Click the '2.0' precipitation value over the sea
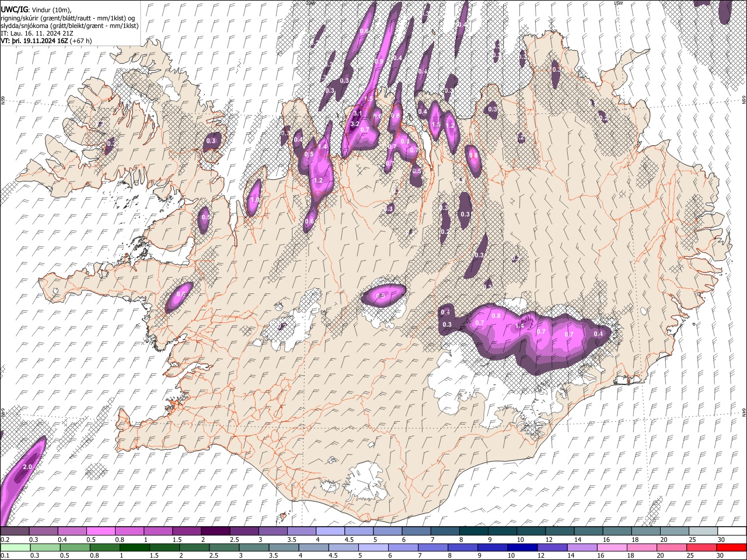Image resolution: width=747 pixels, height=560 pixels. click(x=27, y=467)
